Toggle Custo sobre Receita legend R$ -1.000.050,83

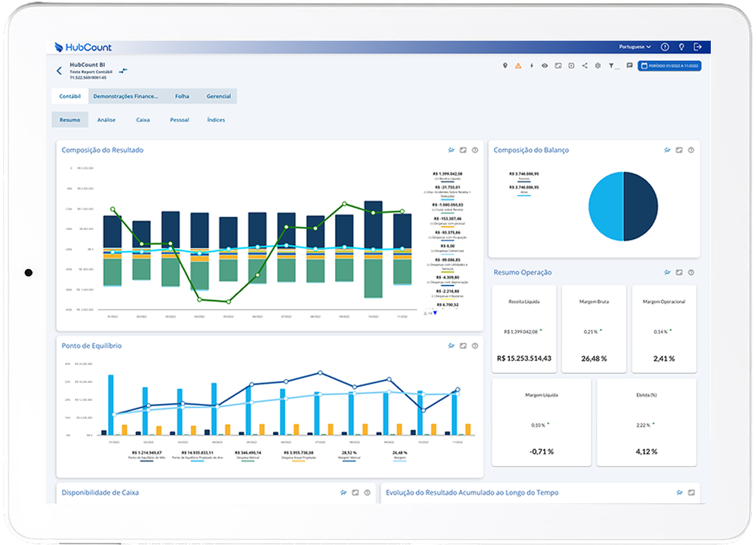point(447,208)
